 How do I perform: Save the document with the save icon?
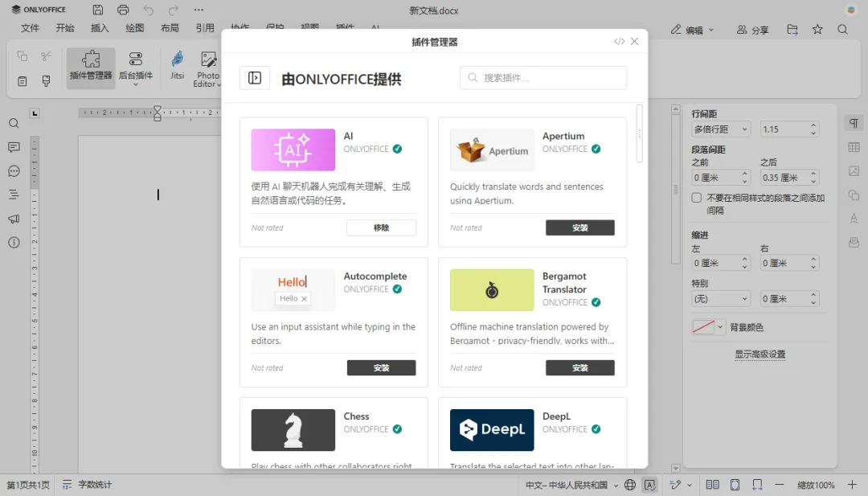pyautogui.click(x=98, y=10)
